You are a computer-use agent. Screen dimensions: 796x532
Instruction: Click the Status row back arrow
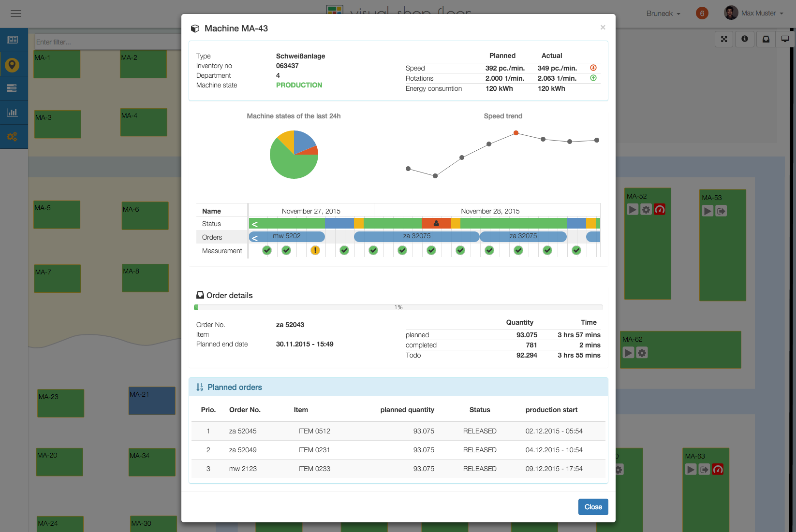tap(255, 224)
